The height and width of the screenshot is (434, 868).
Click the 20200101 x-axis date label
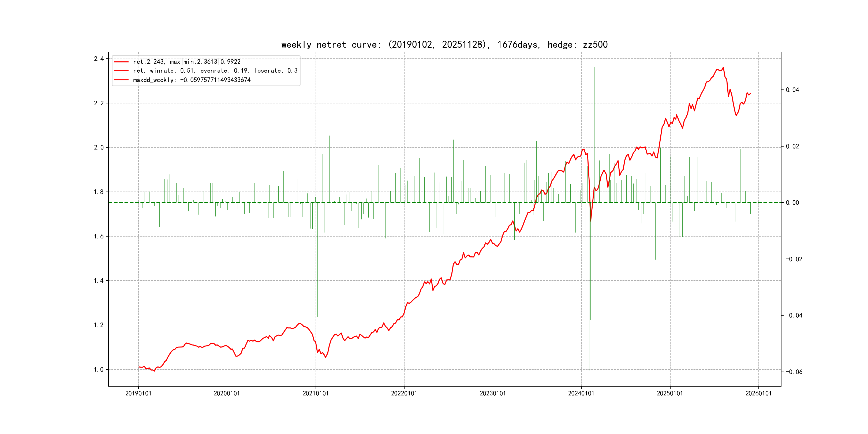(227, 393)
